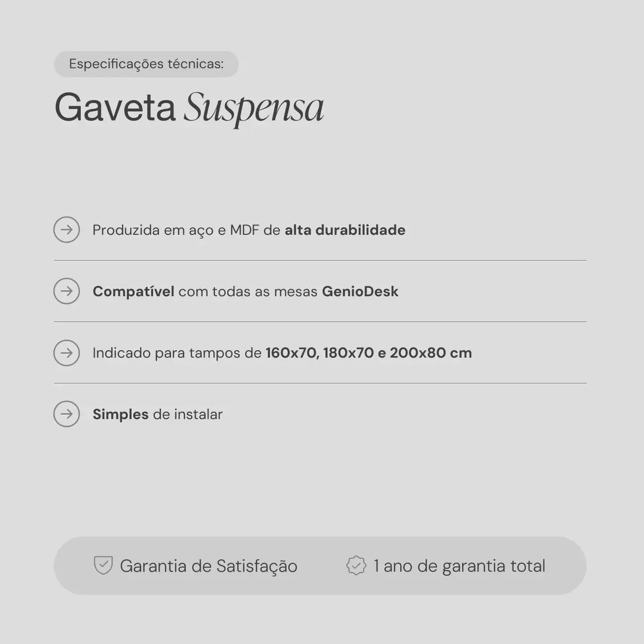
Task: Select the "160x70, 180x70 e 200x80 cm" sizes
Action: pyautogui.click(x=369, y=353)
